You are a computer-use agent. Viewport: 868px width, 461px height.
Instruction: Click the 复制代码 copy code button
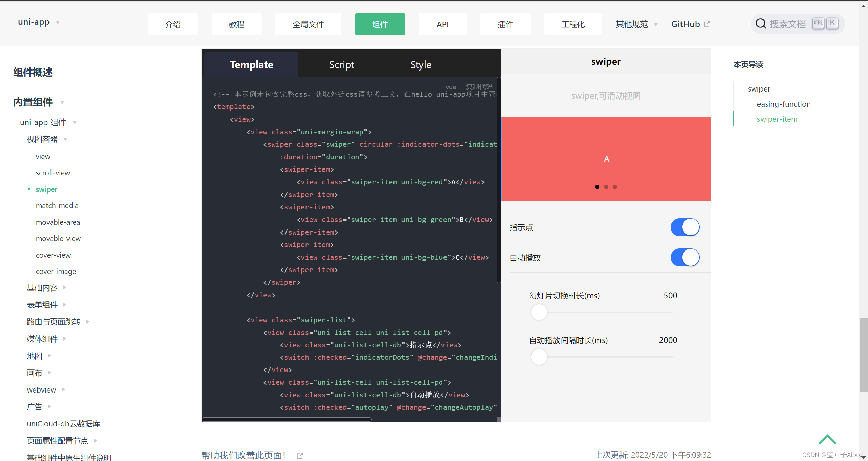(x=479, y=87)
